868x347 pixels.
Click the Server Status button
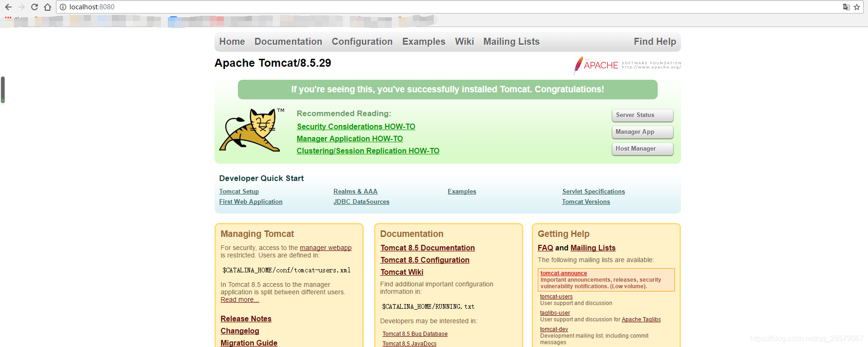[642, 115]
